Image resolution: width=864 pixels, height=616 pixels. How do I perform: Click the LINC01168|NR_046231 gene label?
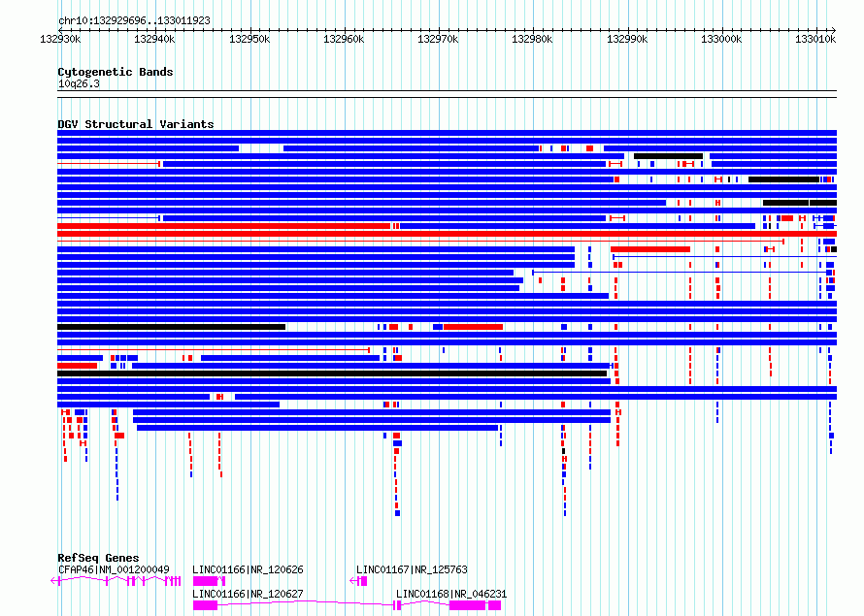coord(451,594)
